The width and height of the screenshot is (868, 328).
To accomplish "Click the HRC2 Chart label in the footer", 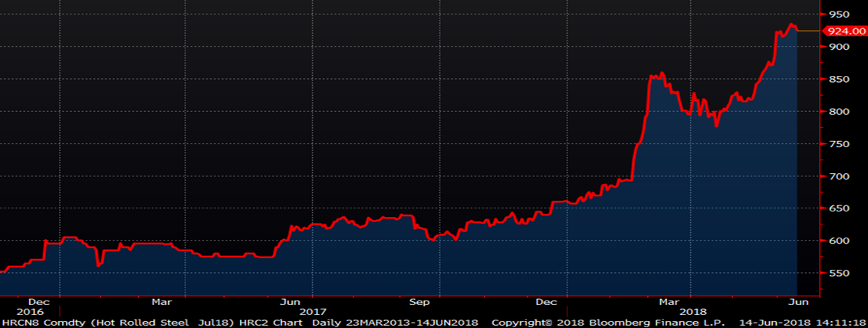I will 284,323.
